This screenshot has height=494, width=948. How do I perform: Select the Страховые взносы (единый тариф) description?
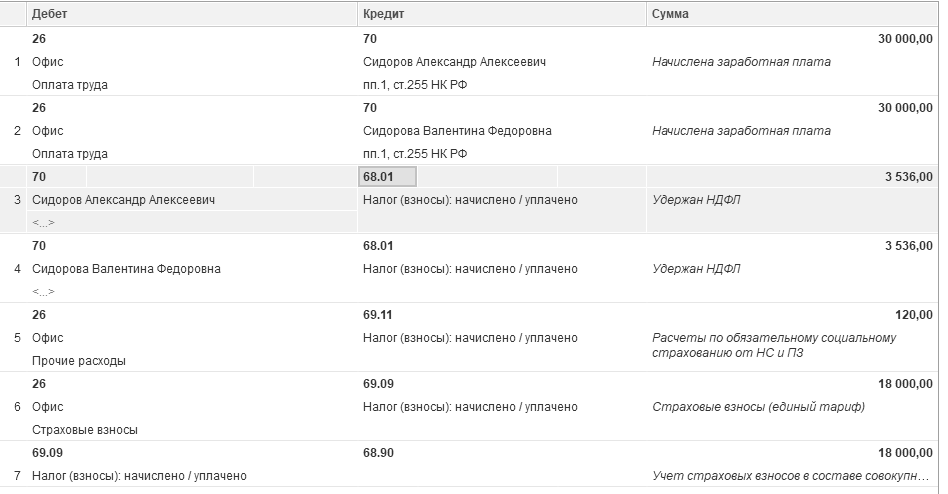(x=758, y=407)
